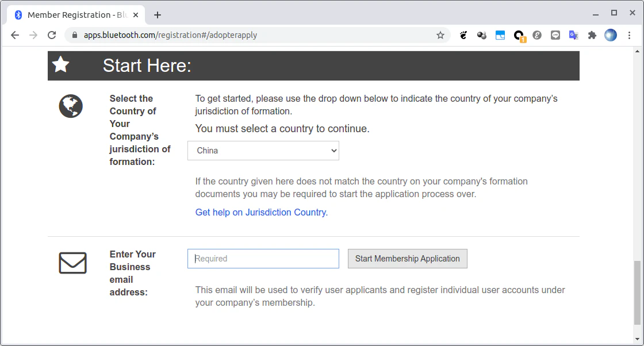The image size is (644, 346).
Task: Click the Start Membership Application button
Action: pos(408,259)
